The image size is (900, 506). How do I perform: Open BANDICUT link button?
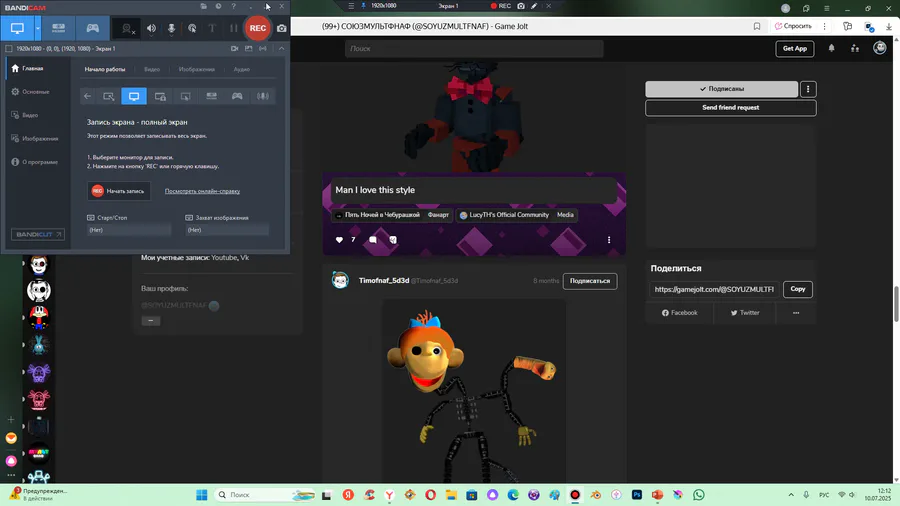tap(38, 234)
